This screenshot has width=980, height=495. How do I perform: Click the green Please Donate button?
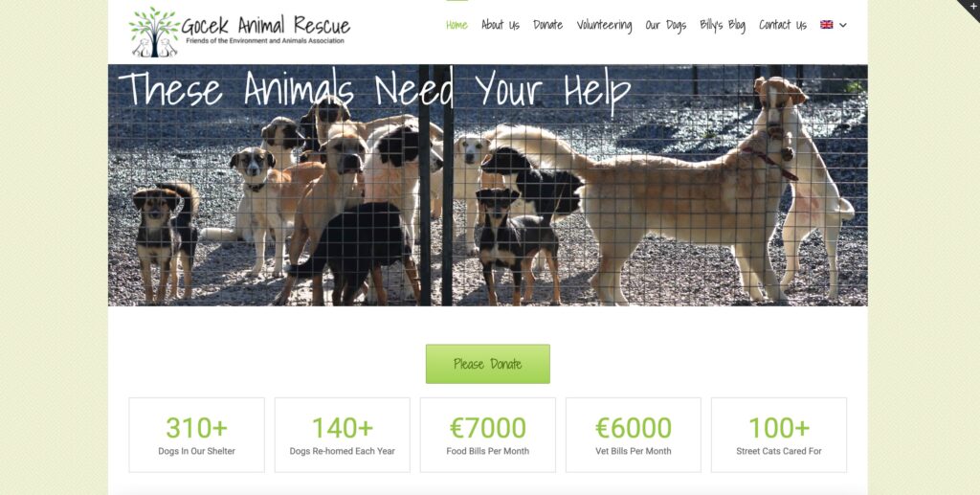point(487,364)
